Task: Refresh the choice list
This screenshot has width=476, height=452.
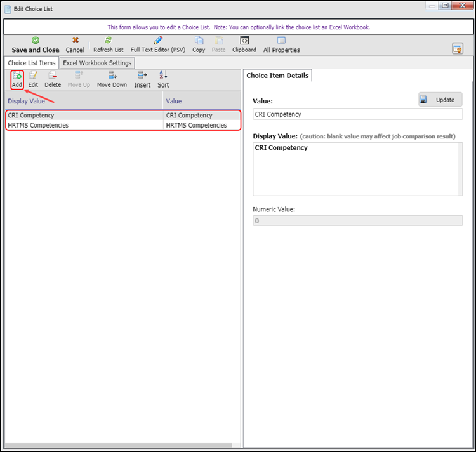Action: [108, 44]
